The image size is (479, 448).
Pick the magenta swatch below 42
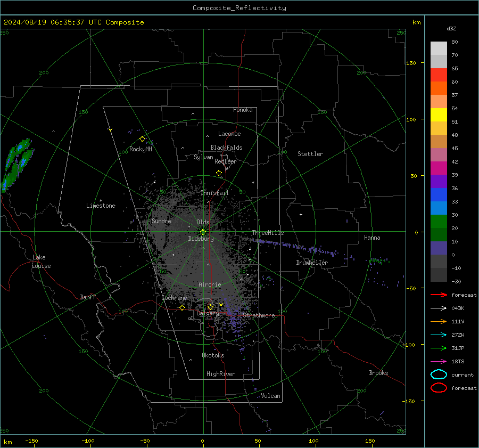439,168
